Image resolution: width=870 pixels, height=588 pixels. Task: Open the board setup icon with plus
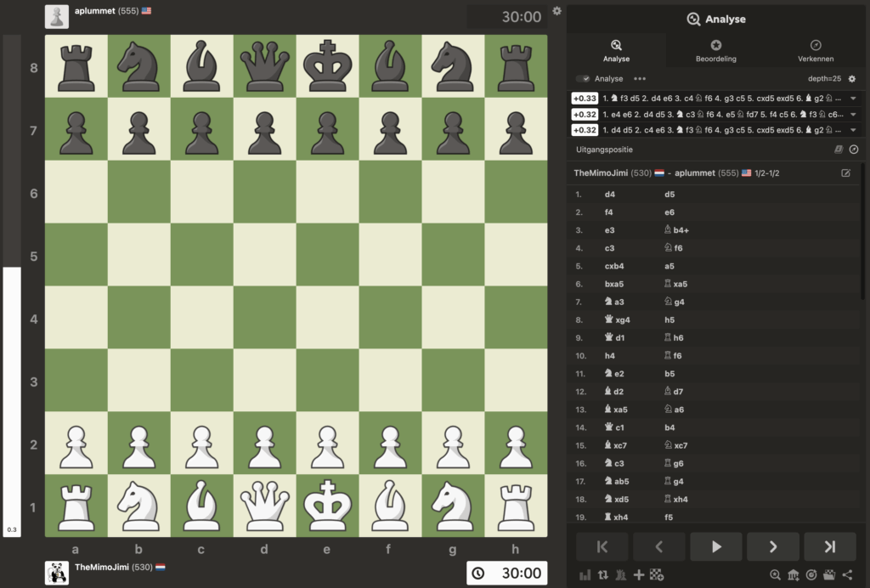pos(656,574)
